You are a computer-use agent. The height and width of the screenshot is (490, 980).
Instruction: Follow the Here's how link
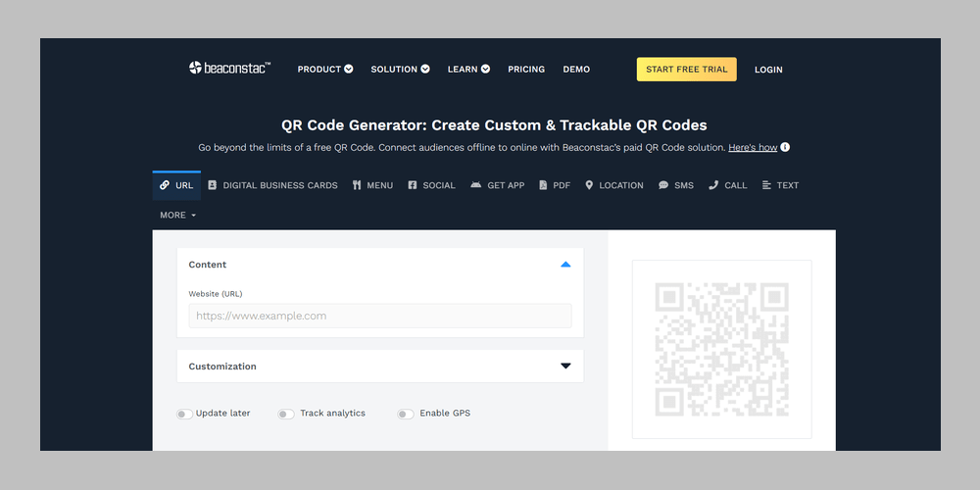[753, 148]
